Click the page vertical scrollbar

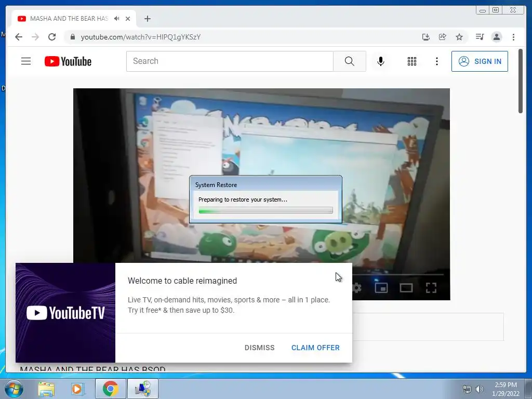(x=521, y=81)
